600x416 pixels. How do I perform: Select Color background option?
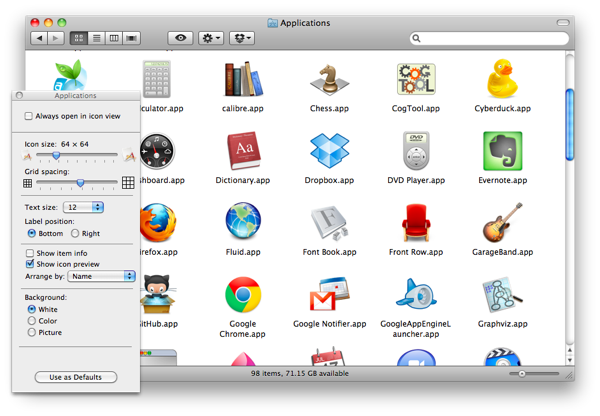32,320
